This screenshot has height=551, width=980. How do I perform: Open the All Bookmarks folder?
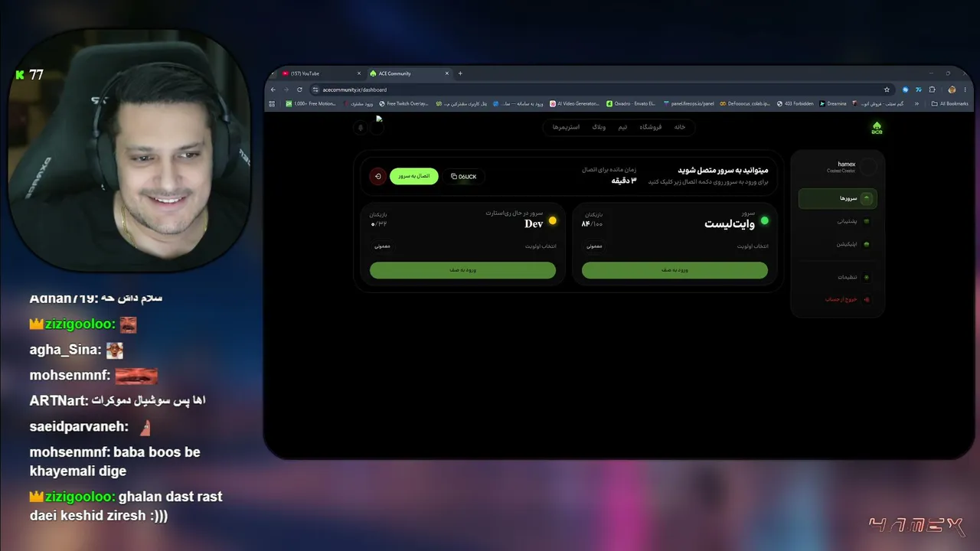(x=949, y=104)
